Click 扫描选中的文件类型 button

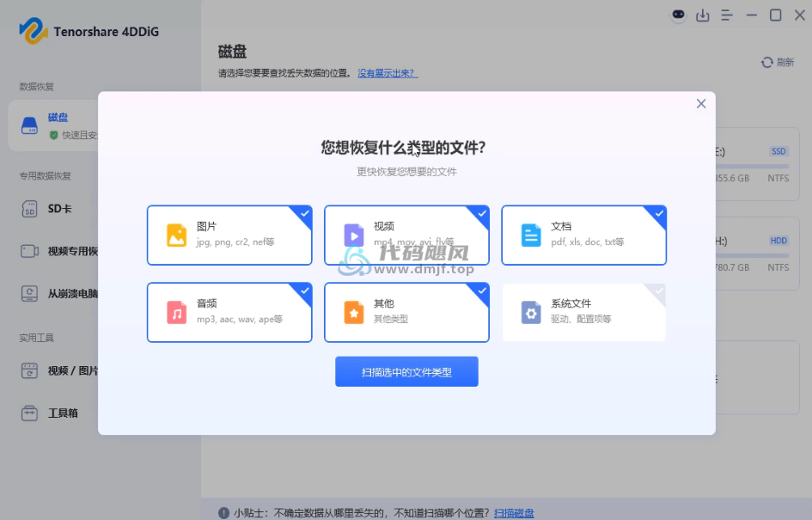point(406,371)
